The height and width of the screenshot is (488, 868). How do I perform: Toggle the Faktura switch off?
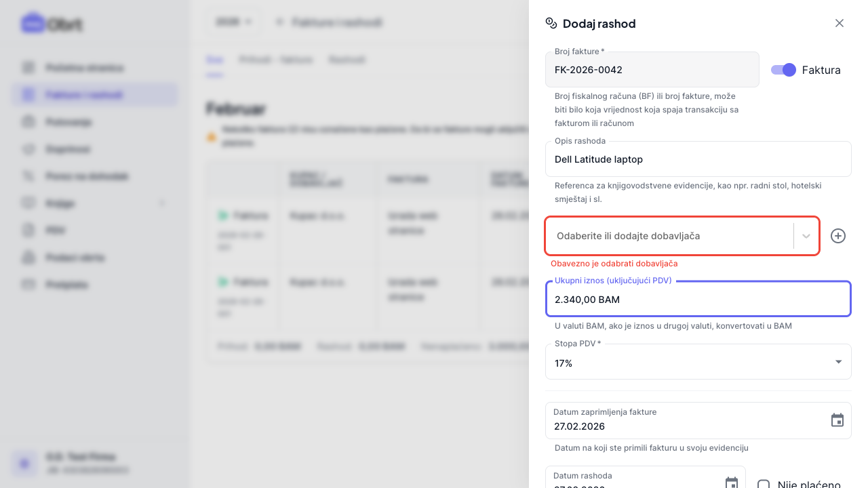point(783,70)
